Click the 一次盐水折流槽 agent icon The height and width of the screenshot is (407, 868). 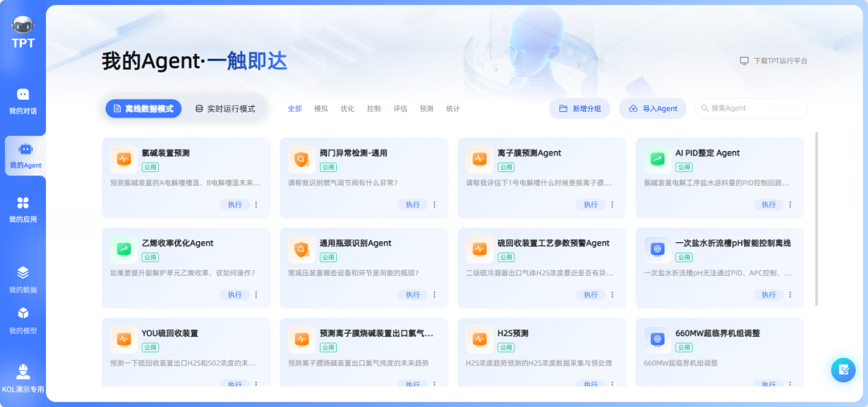657,249
